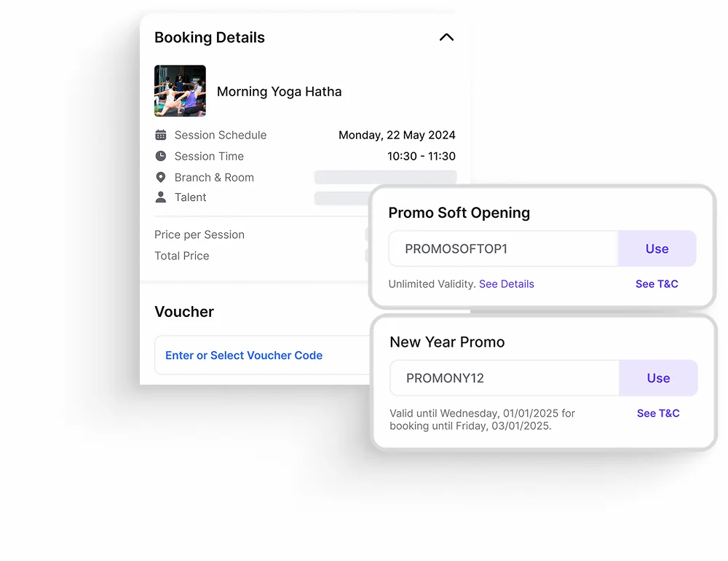
Task: View See T&C for Promo Soft Opening
Action: [x=657, y=284]
